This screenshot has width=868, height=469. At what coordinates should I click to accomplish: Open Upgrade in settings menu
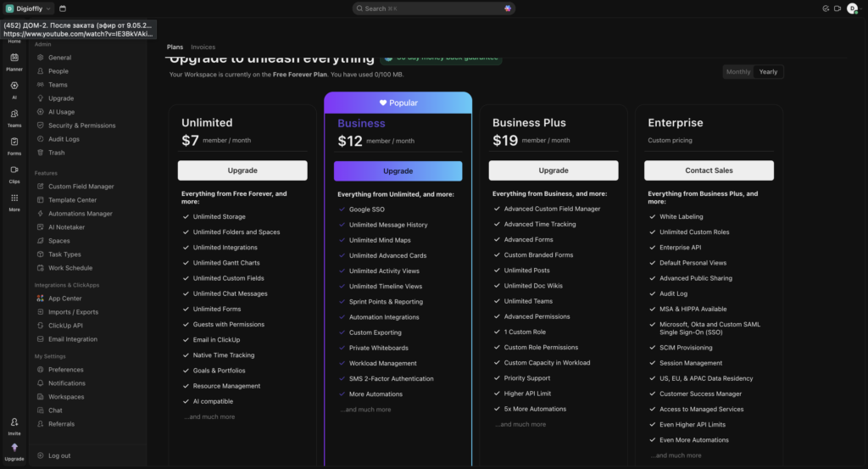61,98
